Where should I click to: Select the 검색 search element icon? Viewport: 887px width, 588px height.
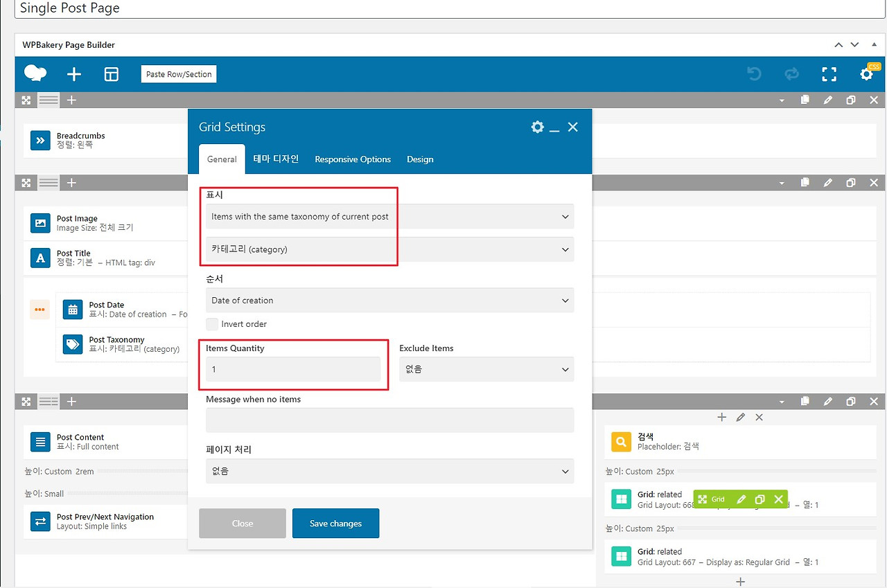tap(622, 441)
